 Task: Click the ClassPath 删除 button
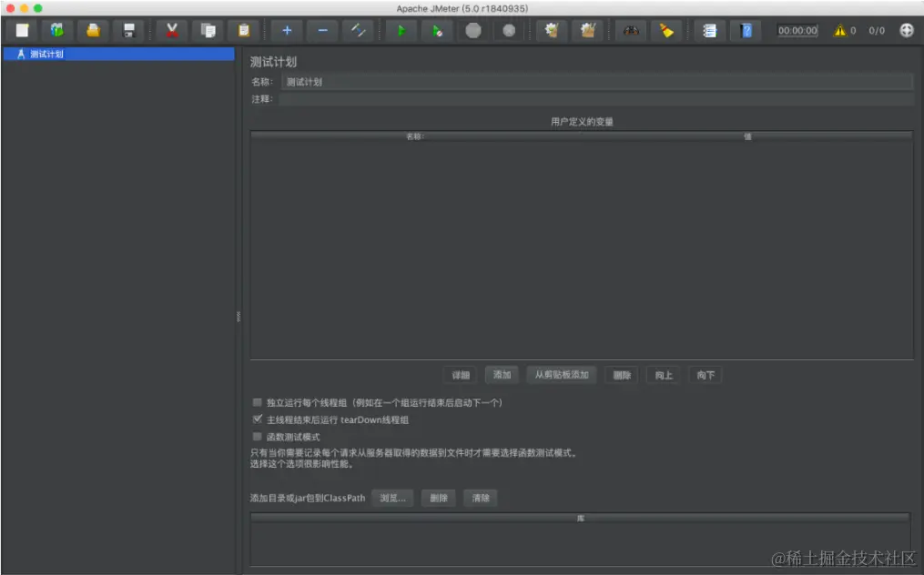tap(439, 498)
